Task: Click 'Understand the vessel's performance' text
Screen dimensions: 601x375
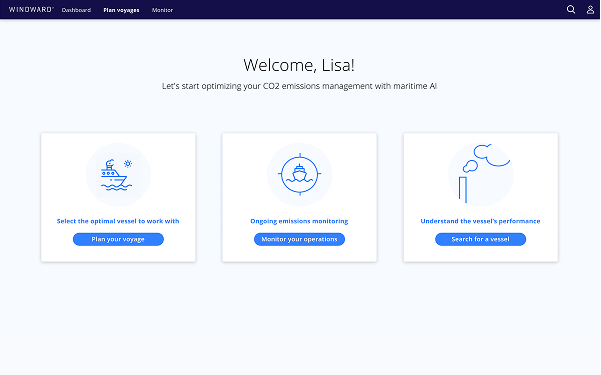Action: 480,221
